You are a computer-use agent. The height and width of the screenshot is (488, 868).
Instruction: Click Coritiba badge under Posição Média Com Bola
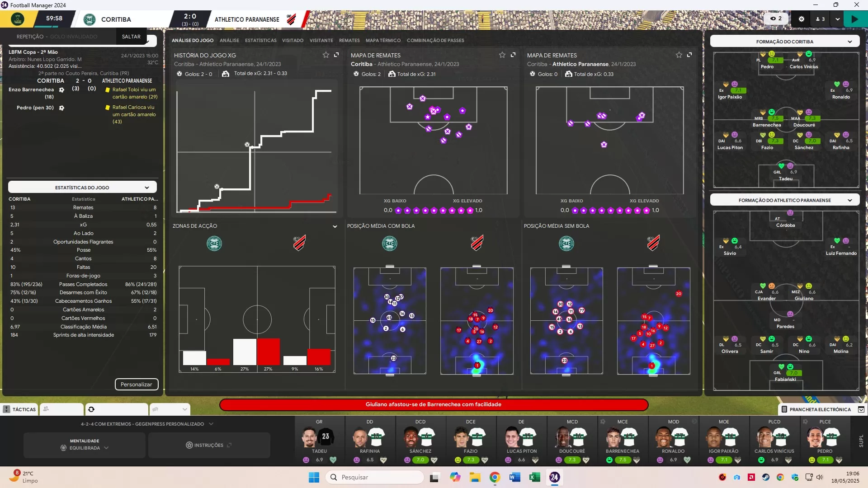coord(390,244)
